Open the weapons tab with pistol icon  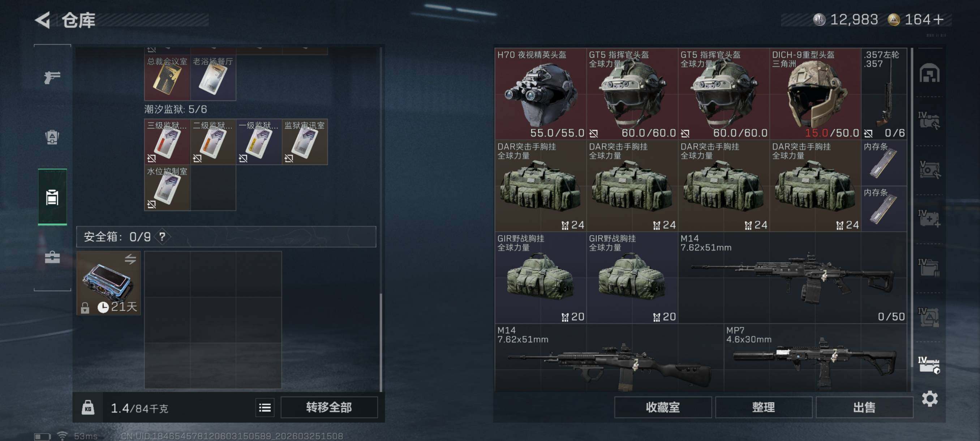[x=52, y=77]
